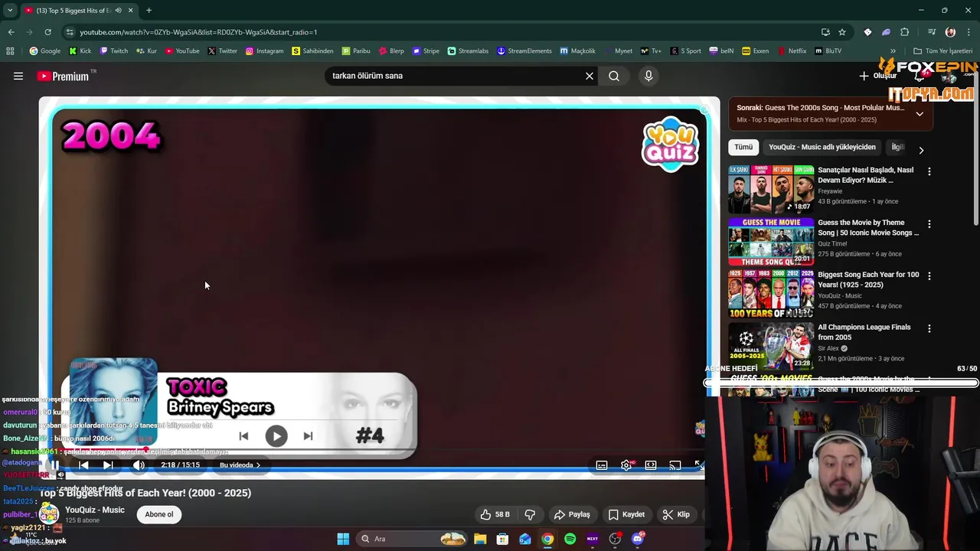
Task: Open the Netflix bookmark
Action: 792,51
